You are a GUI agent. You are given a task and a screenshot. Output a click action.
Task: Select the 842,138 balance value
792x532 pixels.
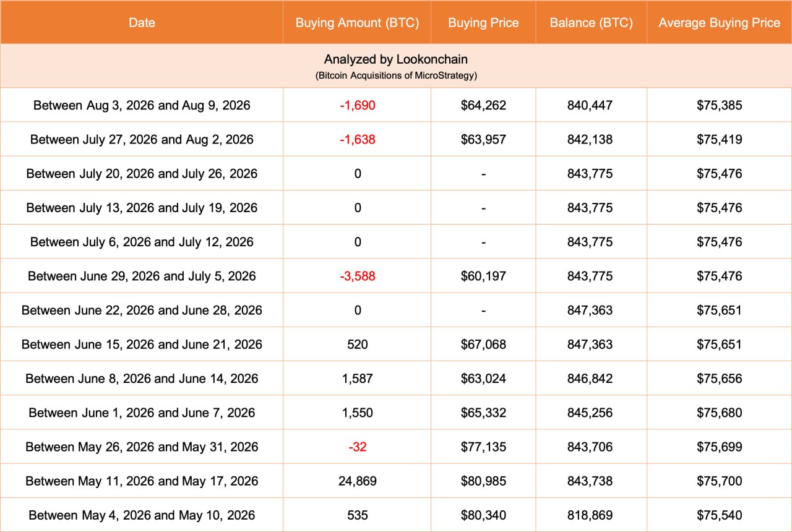tap(590, 139)
